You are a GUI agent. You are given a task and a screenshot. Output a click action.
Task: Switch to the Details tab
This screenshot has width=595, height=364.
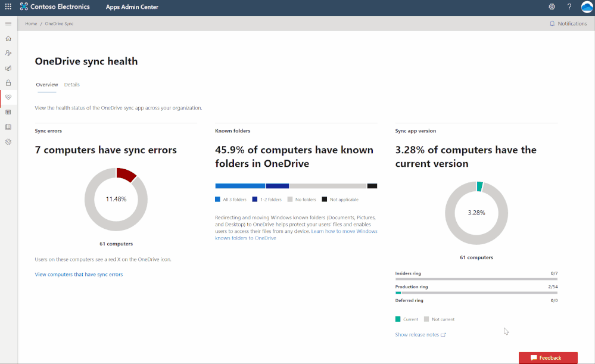point(71,85)
